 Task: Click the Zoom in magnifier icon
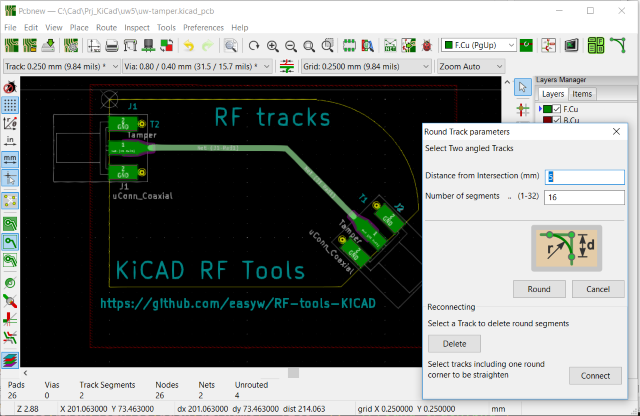click(273, 46)
